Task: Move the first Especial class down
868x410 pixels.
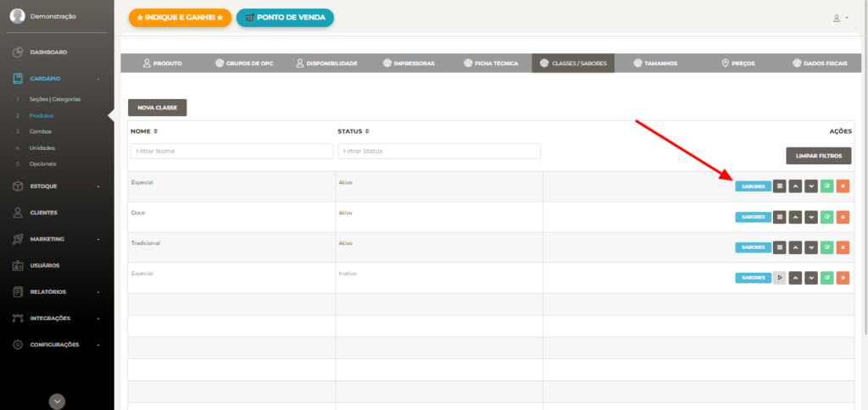Action: [811, 186]
